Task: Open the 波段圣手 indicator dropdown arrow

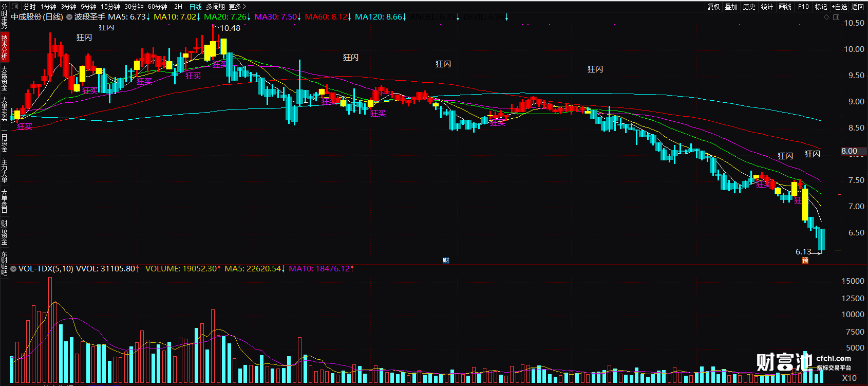Action: 69,17
